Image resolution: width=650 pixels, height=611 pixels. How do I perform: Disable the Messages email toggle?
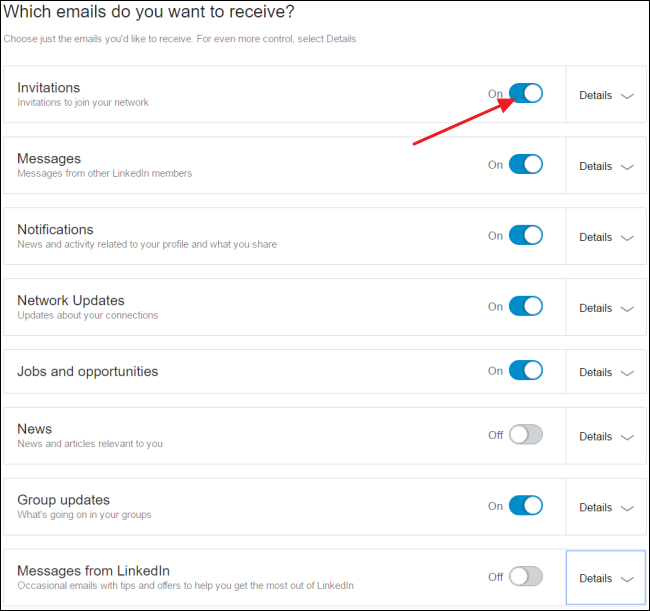pyautogui.click(x=526, y=165)
